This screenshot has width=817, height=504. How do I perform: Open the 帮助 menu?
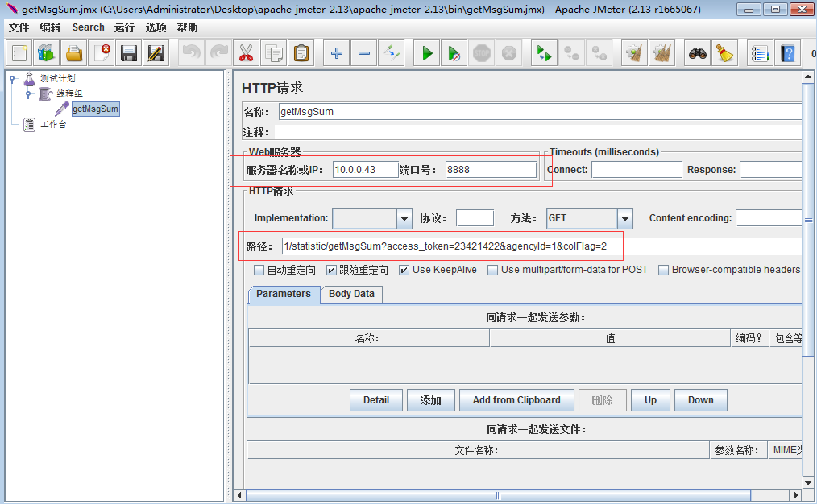(187, 27)
